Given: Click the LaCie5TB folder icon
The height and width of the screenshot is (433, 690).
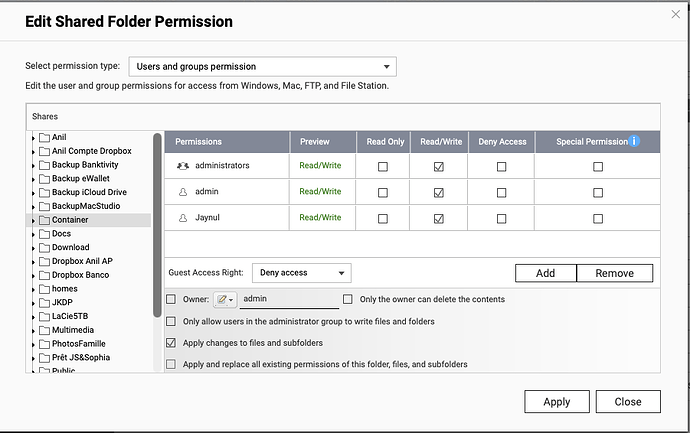Looking at the screenshot, I should coord(44,316).
